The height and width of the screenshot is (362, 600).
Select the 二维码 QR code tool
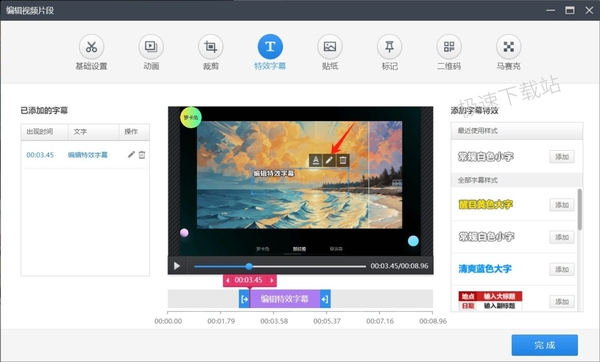(x=449, y=47)
